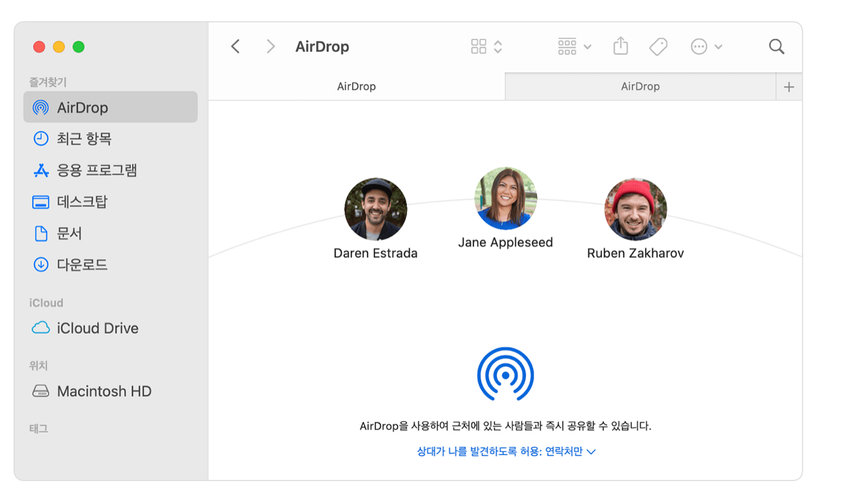Select Ruben Zakharov's avatar

(635, 209)
